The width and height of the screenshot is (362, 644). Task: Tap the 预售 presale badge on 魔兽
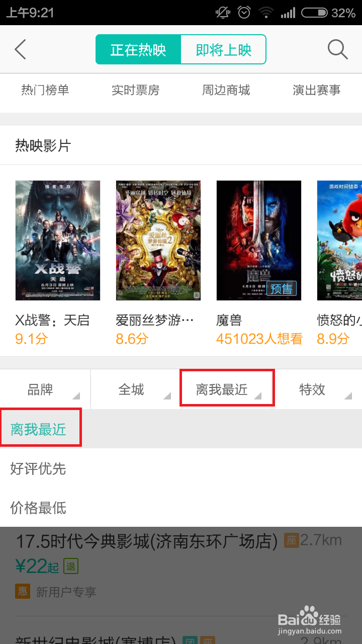point(282,288)
